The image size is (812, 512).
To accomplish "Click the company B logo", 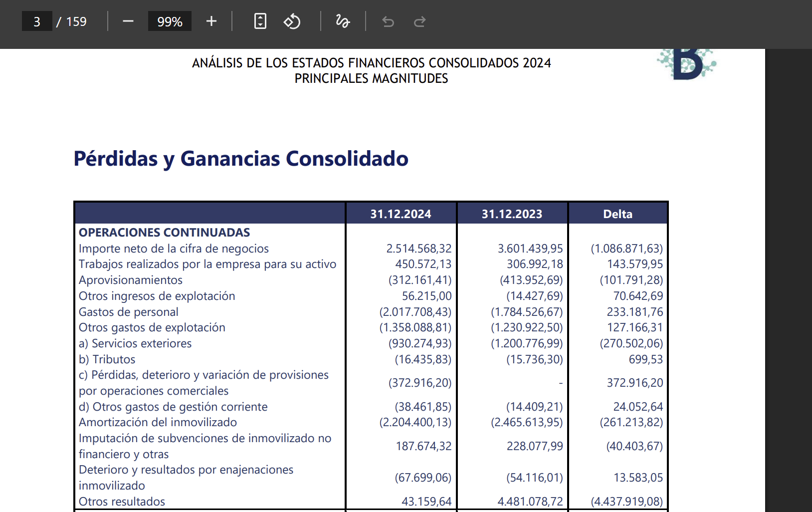I will pos(687,64).
